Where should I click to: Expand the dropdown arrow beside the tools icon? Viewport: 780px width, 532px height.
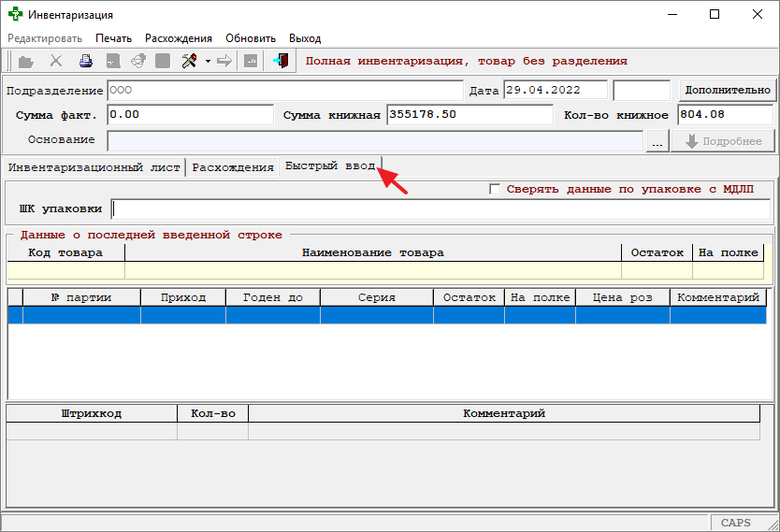point(207,62)
